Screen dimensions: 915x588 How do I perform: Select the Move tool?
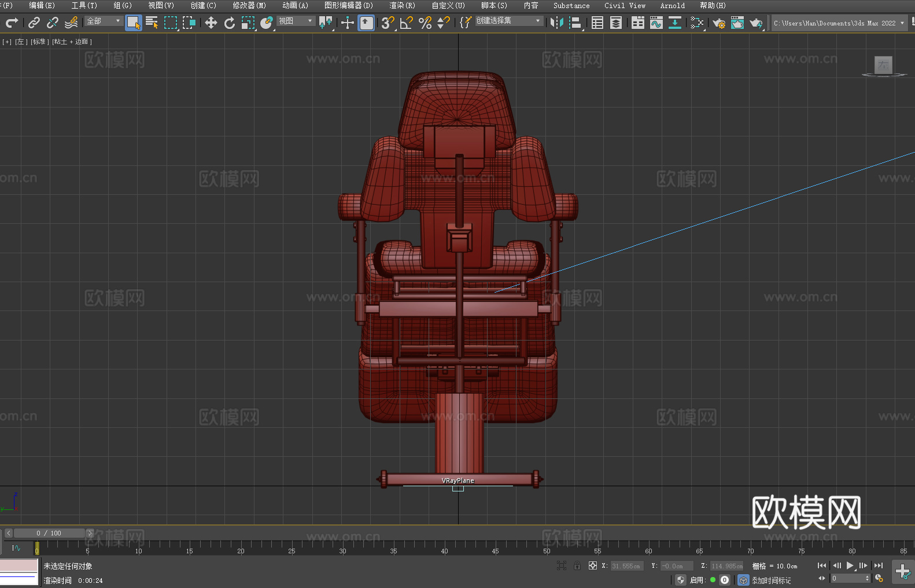coord(211,23)
